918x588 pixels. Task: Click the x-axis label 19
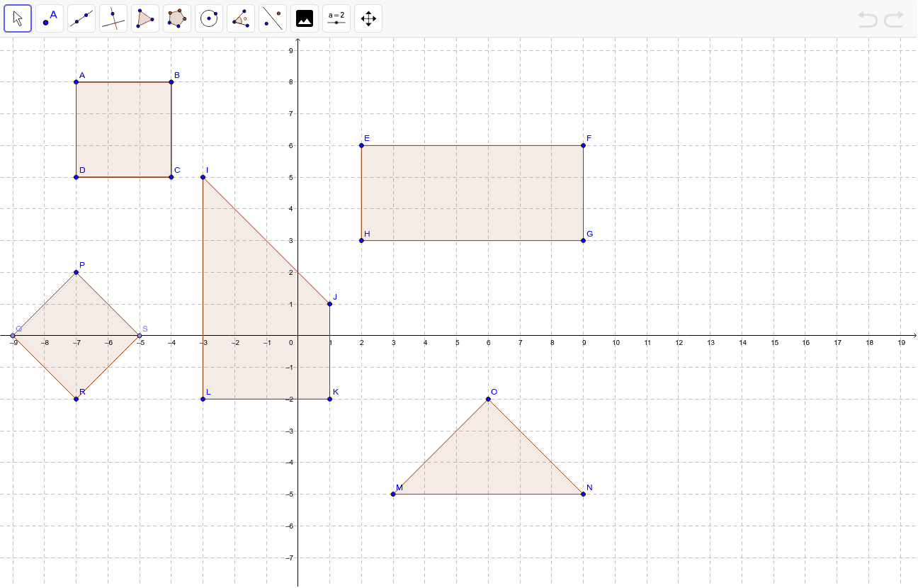901,343
